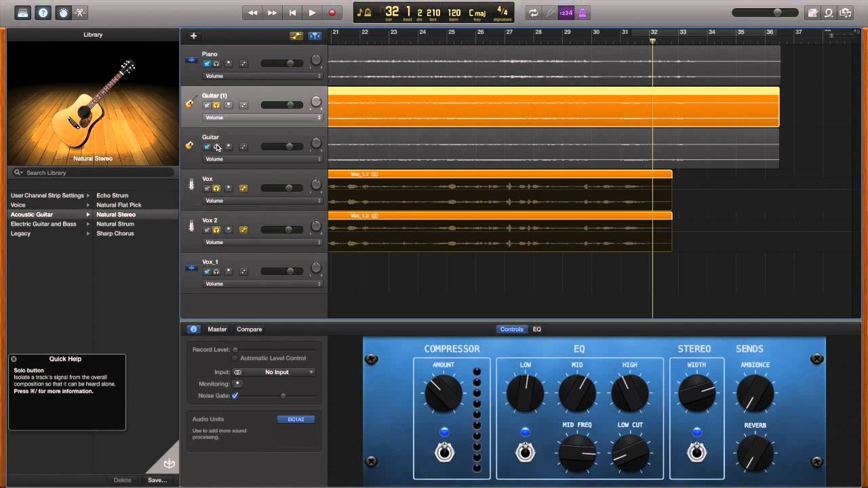The width and height of the screenshot is (868, 488).
Task: Open the Library panel button in toolbar
Action: (x=24, y=12)
